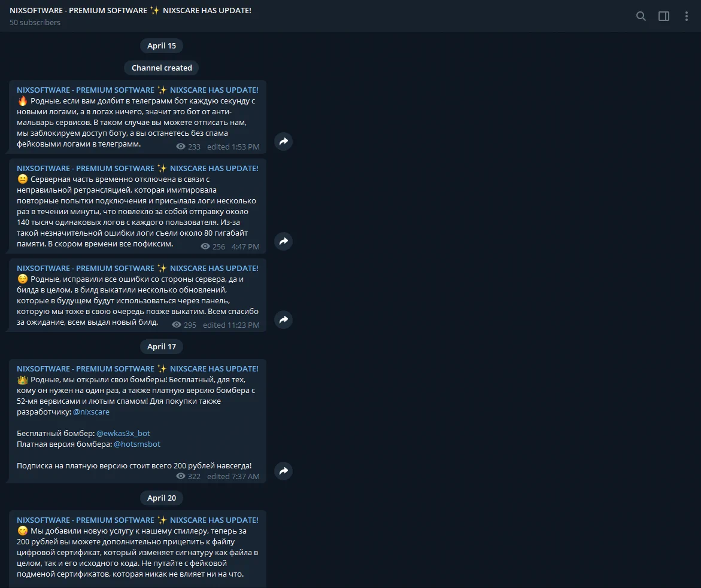Click the 322 view count
Screen dimensions: 701x588
click(188, 477)
